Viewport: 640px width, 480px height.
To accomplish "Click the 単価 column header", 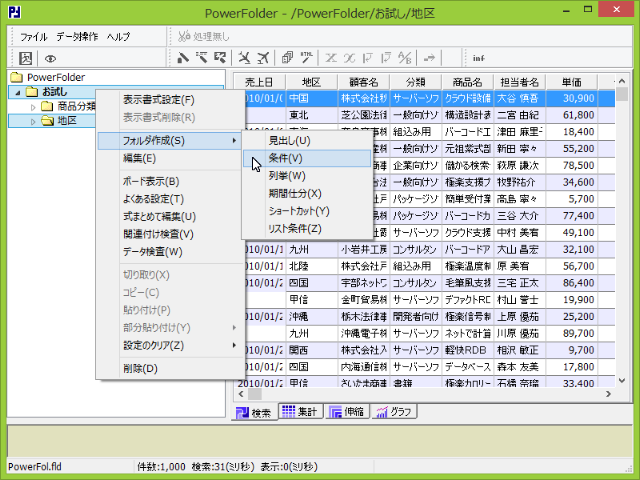I will pyautogui.click(x=571, y=82).
